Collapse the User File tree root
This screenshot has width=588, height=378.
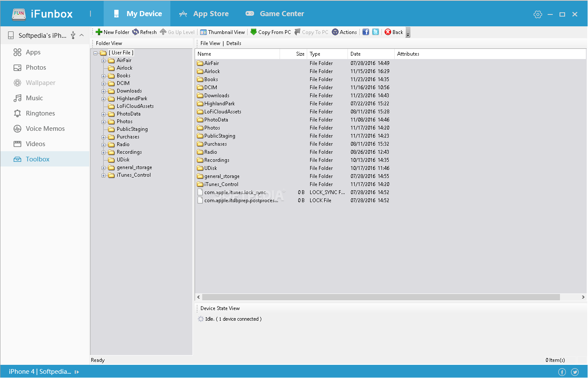[x=96, y=53]
